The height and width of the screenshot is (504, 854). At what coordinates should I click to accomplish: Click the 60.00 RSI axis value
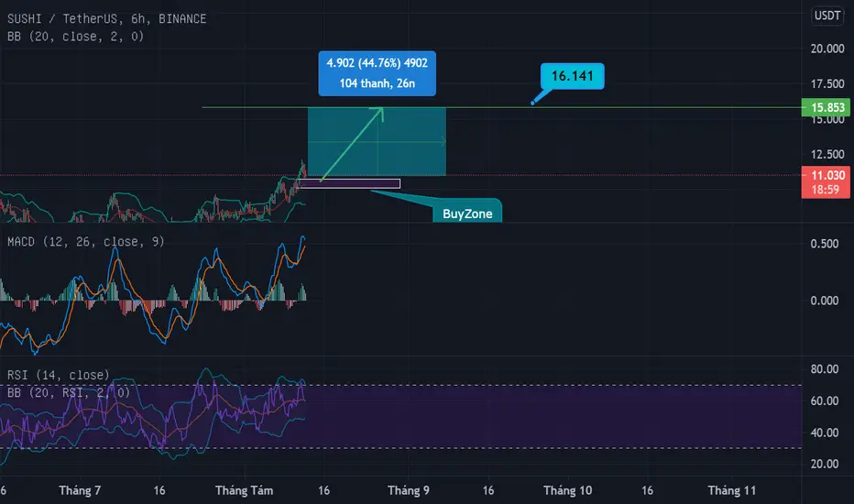pos(824,400)
